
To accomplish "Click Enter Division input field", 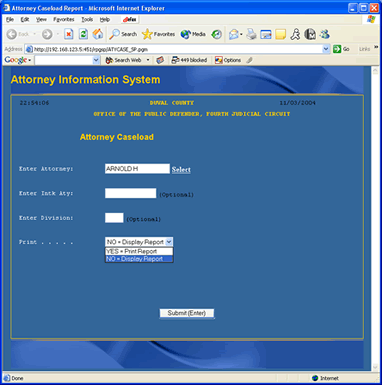I will coord(114,218).
